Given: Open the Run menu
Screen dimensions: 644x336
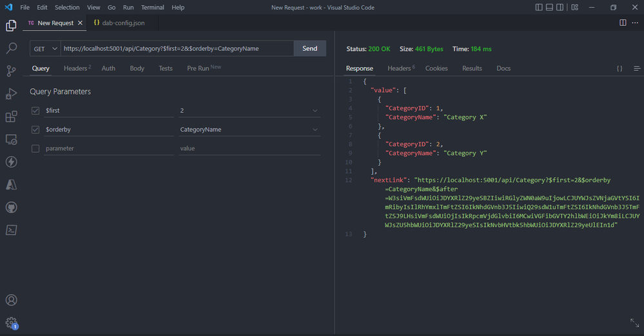Looking at the screenshot, I should point(128,7).
